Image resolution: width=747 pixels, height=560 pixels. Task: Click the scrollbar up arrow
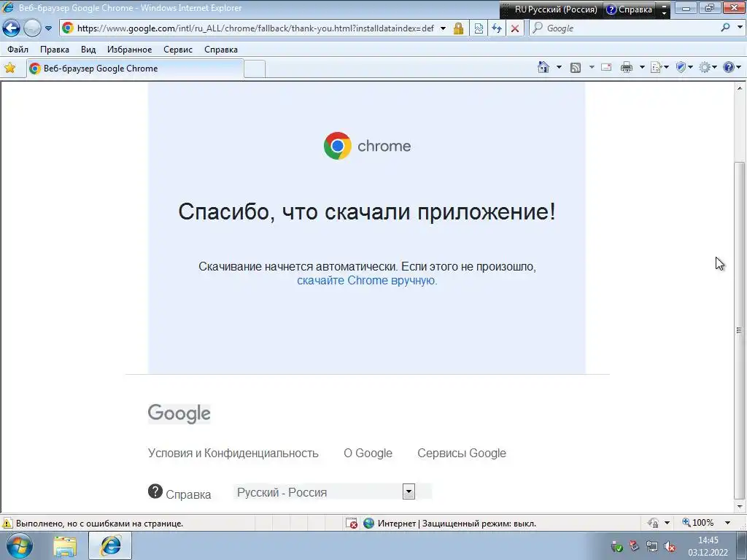(x=740, y=88)
